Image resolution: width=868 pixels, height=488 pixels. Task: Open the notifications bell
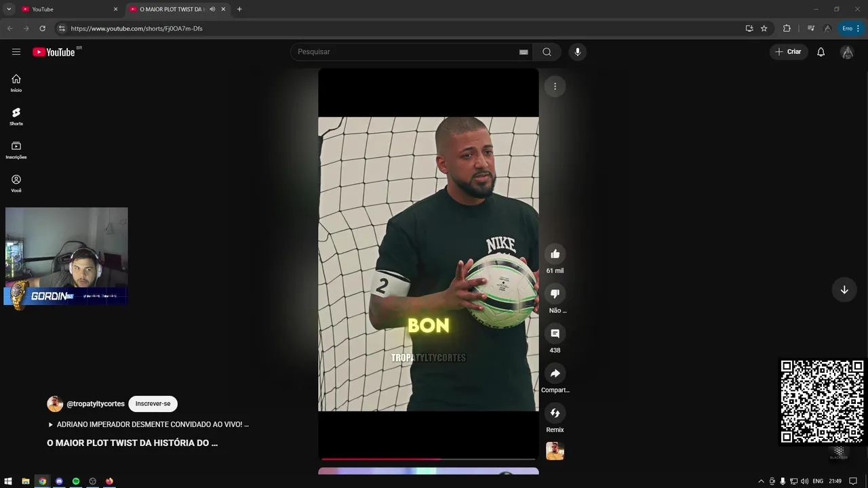(821, 52)
